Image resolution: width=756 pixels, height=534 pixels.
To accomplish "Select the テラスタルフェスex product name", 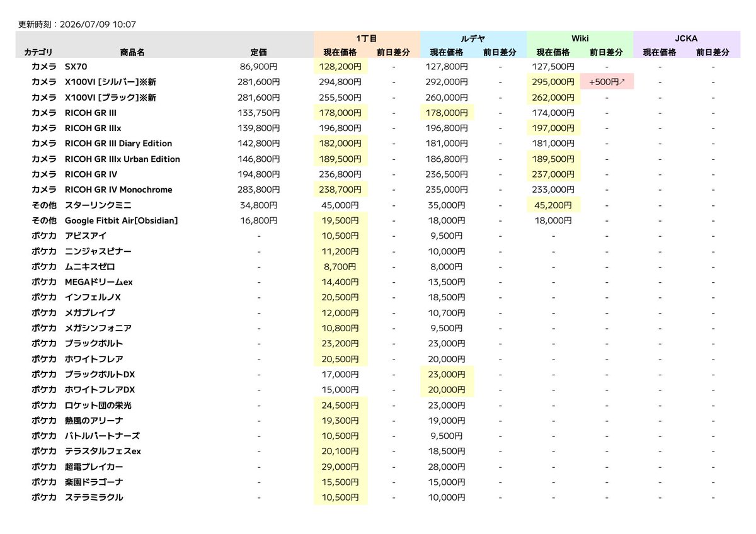I will tap(103, 451).
